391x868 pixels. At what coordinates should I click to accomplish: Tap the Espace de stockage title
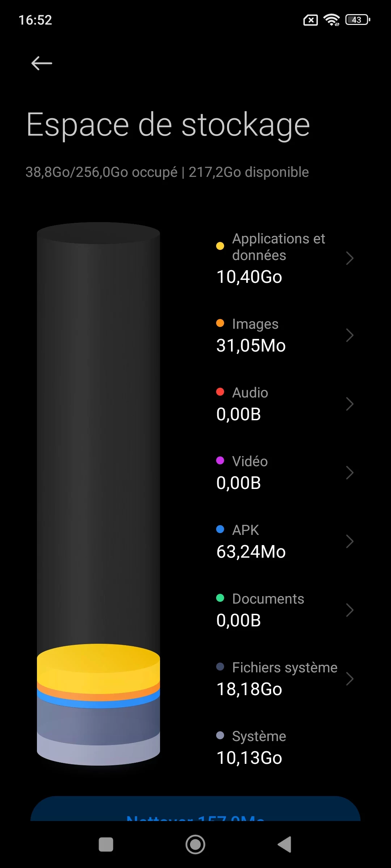[168, 125]
